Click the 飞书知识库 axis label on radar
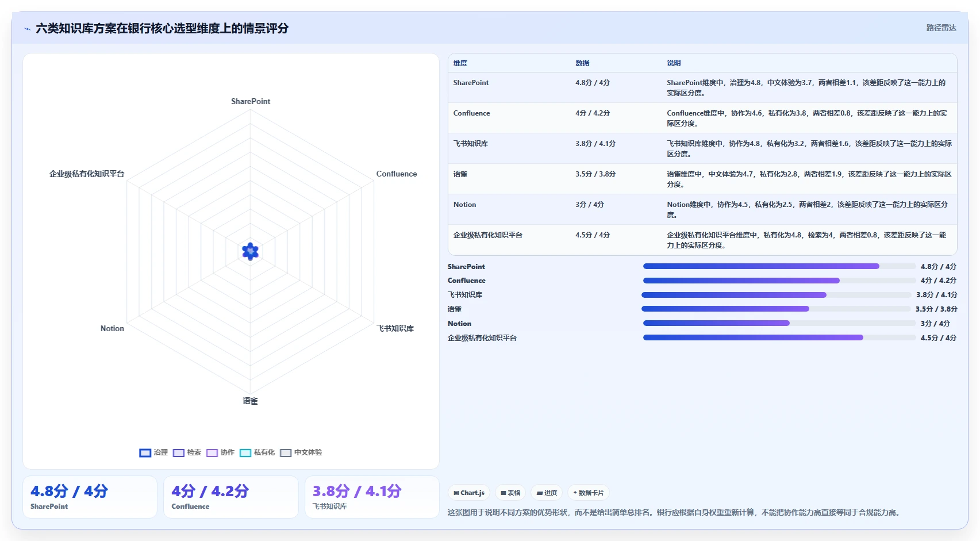Viewport: 980px width, 541px height. (x=395, y=328)
